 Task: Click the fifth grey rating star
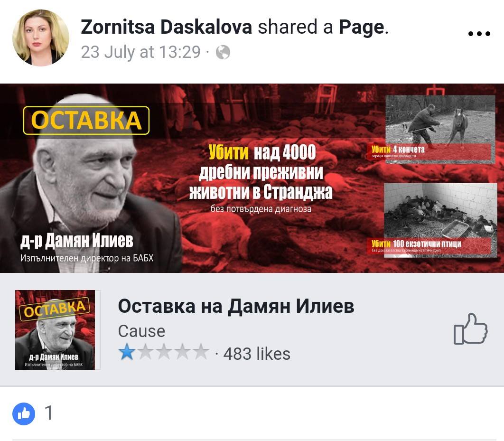201,352
